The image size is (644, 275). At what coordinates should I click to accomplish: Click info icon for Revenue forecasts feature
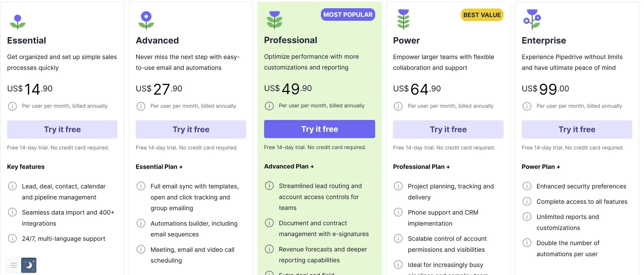click(269, 249)
